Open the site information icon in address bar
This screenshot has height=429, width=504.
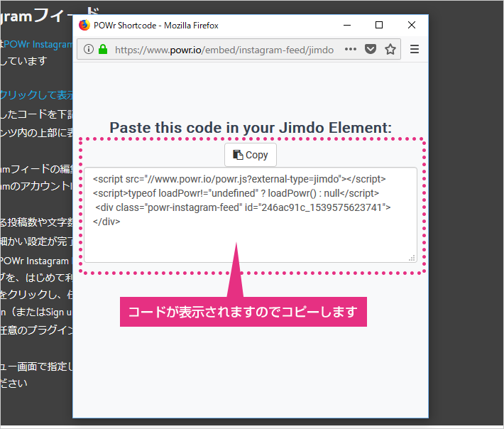pyautogui.click(x=89, y=49)
